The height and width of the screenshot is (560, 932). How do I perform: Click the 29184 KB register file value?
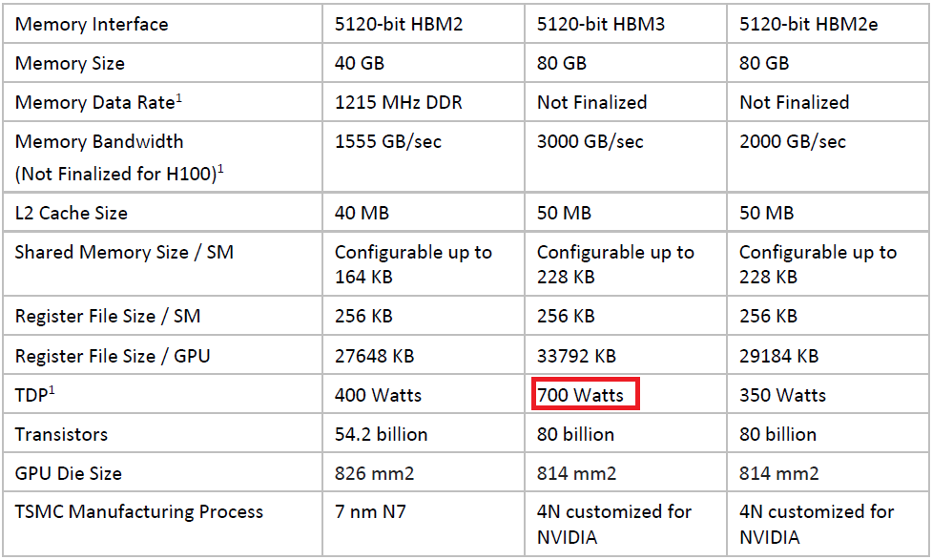[x=779, y=356]
